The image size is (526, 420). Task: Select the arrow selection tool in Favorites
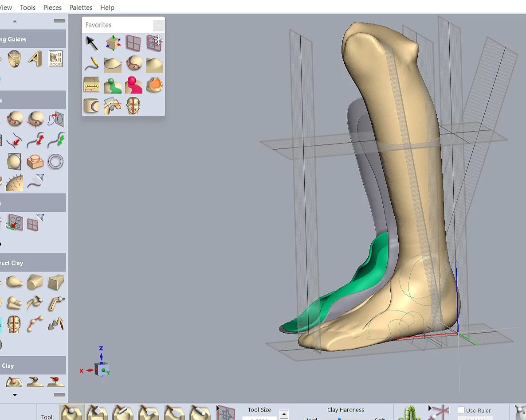(x=91, y=42)
